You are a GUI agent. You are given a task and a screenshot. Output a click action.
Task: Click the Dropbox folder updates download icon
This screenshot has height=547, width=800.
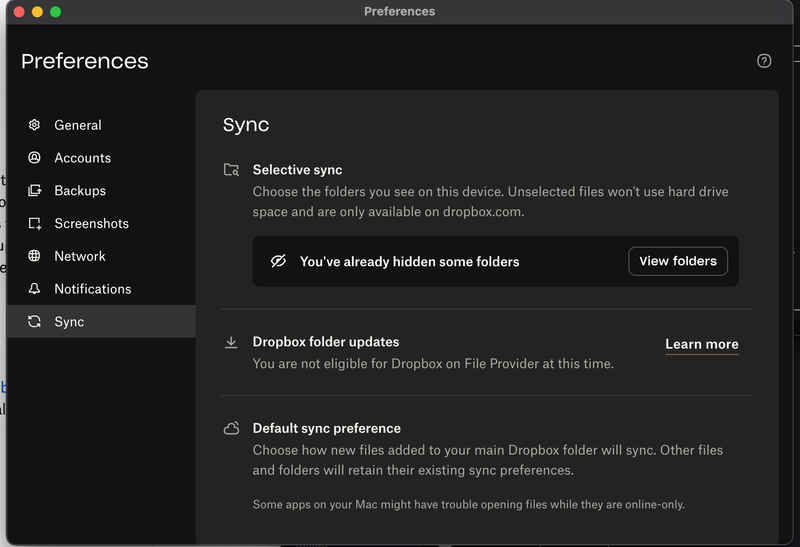pos(231,342)
